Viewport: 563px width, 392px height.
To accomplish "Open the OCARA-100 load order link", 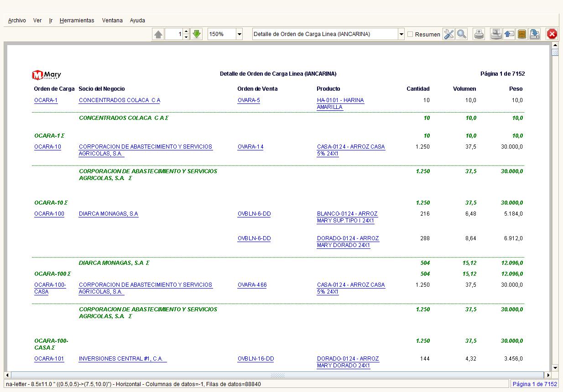I will click(49, 214).
